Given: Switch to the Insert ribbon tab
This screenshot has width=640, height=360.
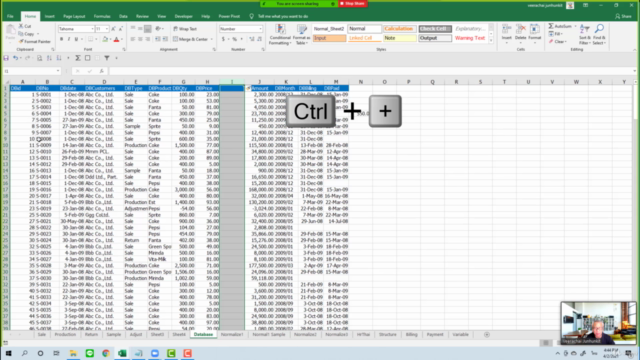Looking at the screenshot, I should (50, 16).
